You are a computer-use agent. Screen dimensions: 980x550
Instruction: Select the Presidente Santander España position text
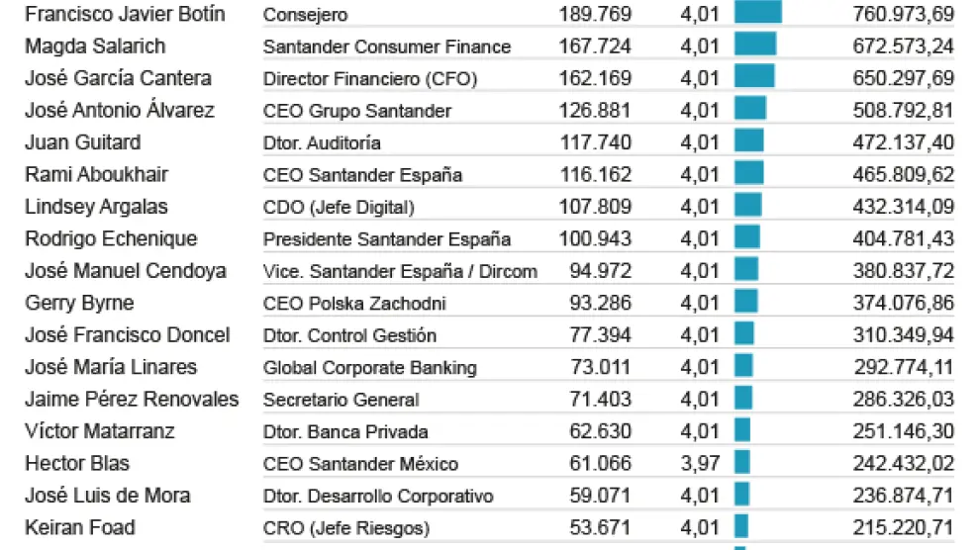point(387,239)
